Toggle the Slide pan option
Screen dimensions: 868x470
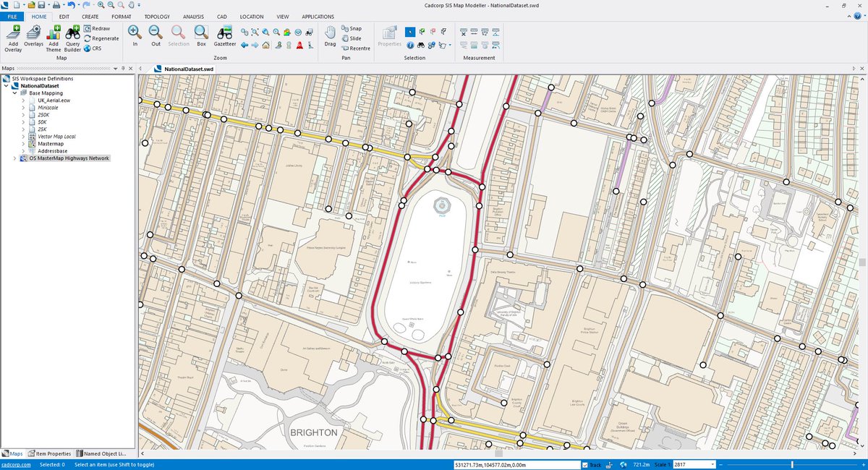[351, 38]
